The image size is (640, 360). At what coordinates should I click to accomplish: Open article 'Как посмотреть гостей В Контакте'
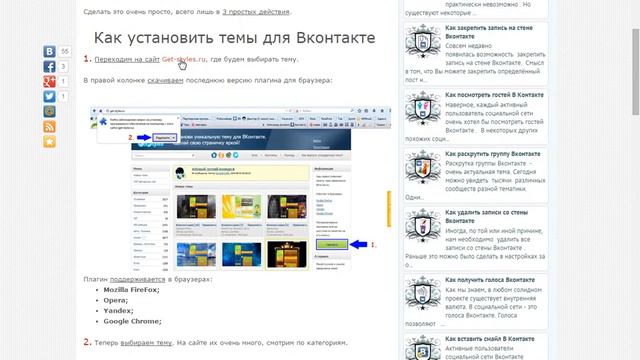[494, 95]
